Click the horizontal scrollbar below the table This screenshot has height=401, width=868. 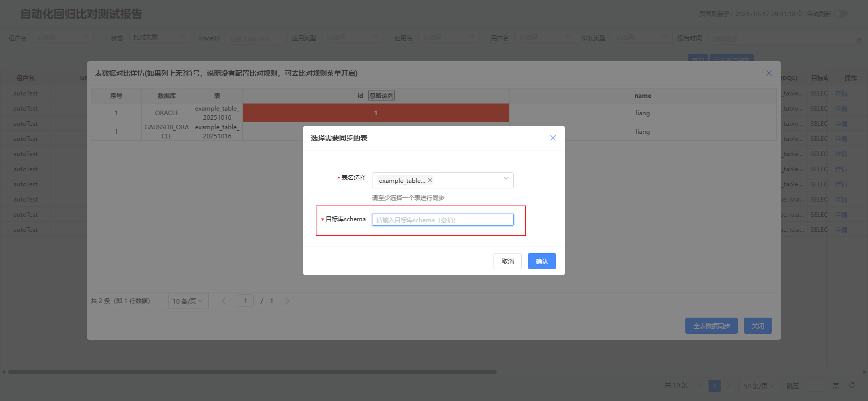coord(252,372)
